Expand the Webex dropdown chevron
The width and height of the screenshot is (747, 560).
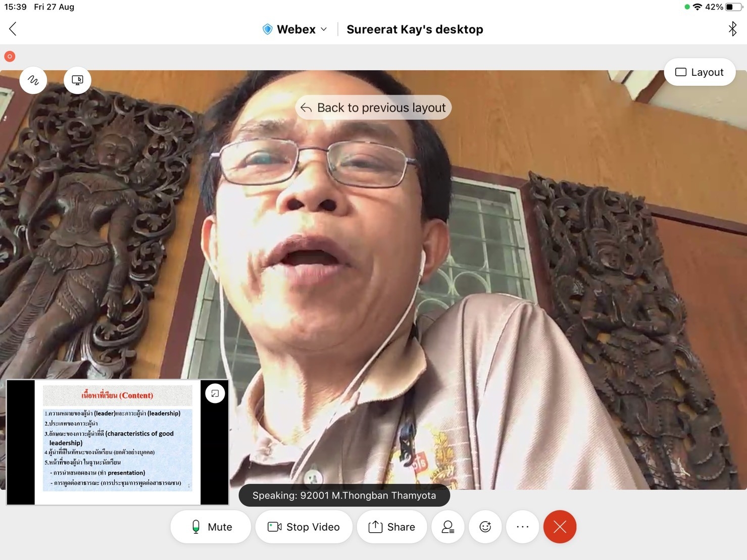[324, 29]
